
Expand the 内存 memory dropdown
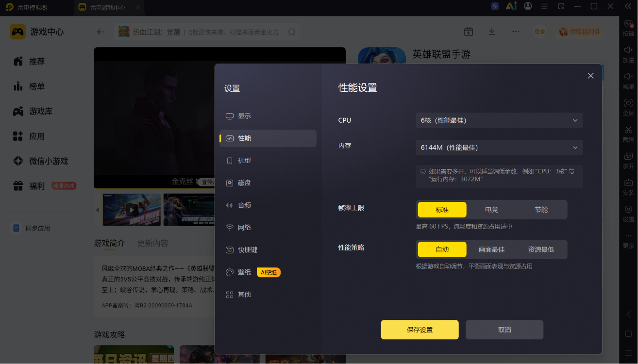click(x=499, y=148)
